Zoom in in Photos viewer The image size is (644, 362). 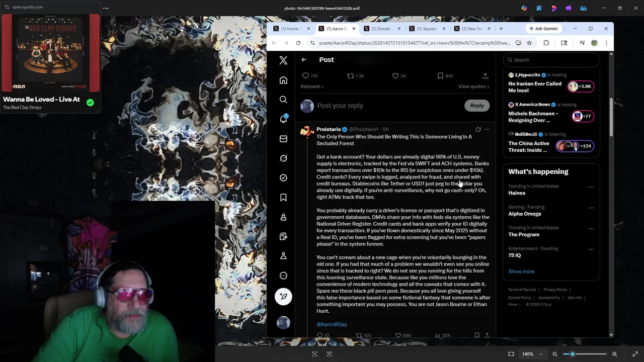coord(614,354)
